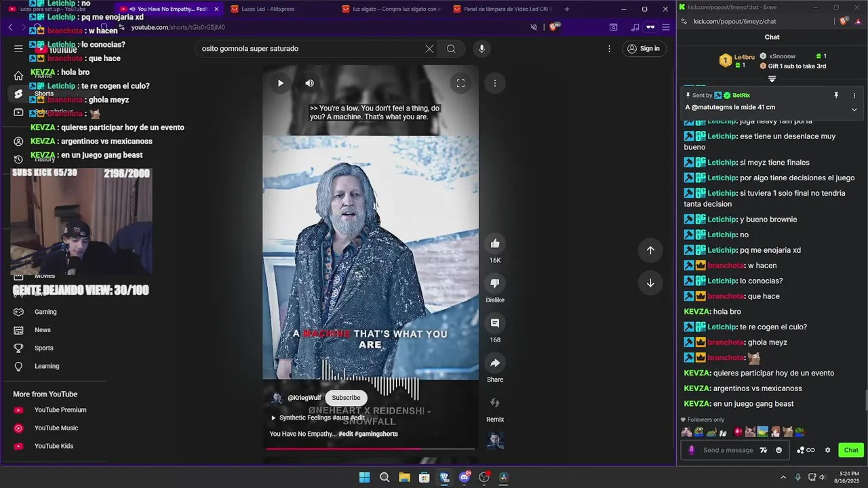Open YouTube settings three-dot menu

click(x=609, y=49)
